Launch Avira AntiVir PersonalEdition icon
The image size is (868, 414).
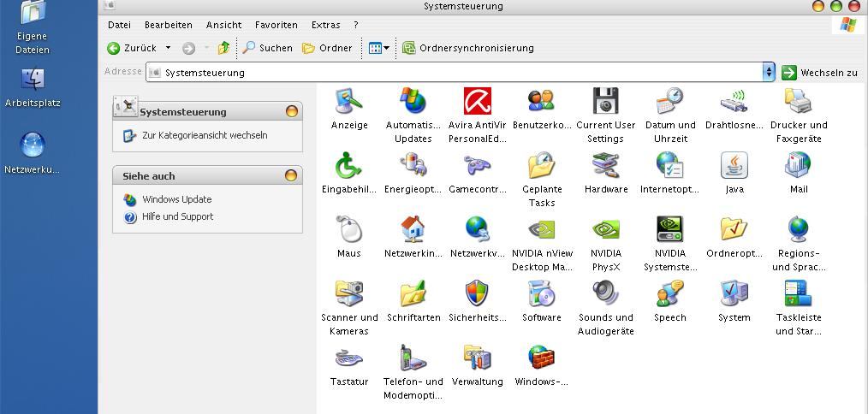pyautogui.click(x=477, y=101)
